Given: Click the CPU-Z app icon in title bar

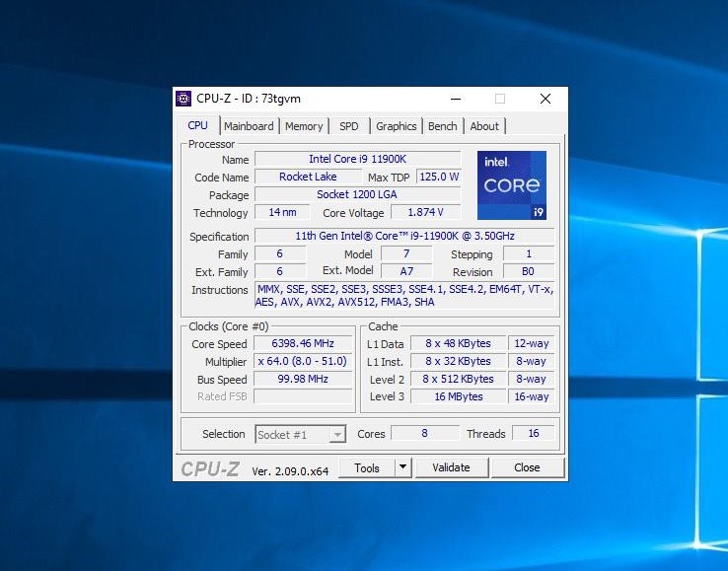Looking at the screenshot, I should coord(183,99).
